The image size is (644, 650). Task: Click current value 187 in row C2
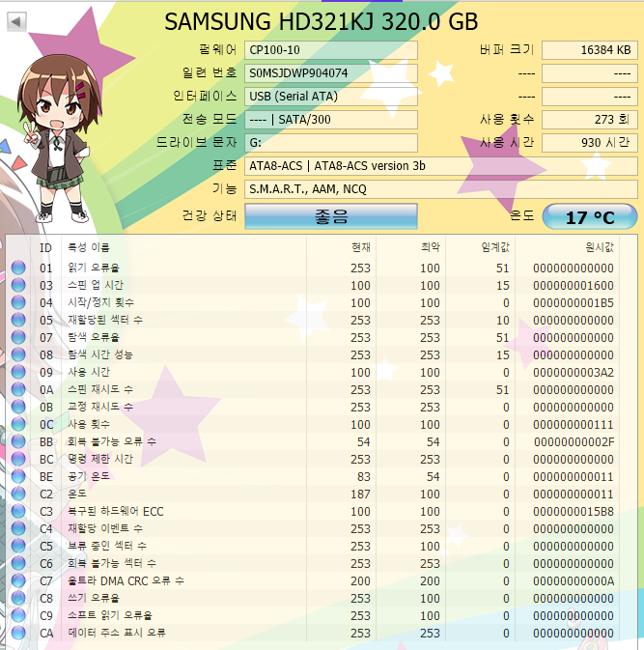pos(360,495)
